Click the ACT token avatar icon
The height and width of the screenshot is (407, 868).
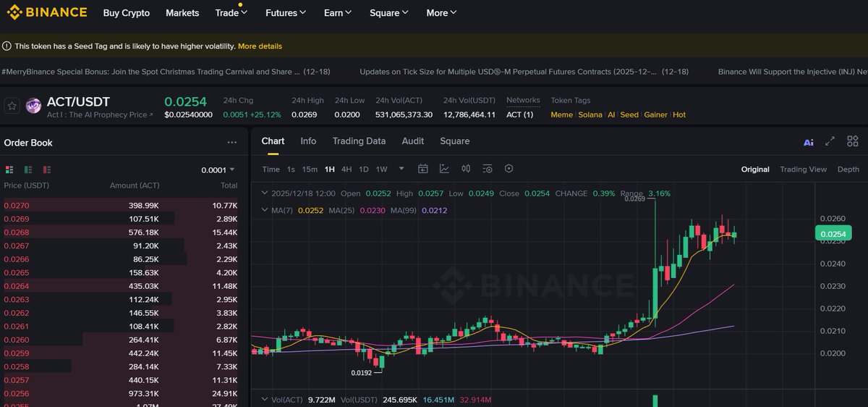point(33,106)
